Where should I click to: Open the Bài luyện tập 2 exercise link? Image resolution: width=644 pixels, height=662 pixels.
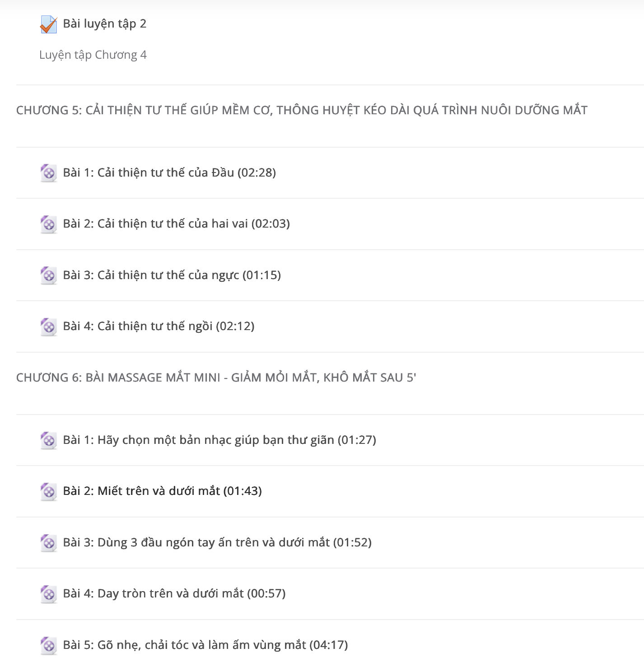(x=105, y=24)
